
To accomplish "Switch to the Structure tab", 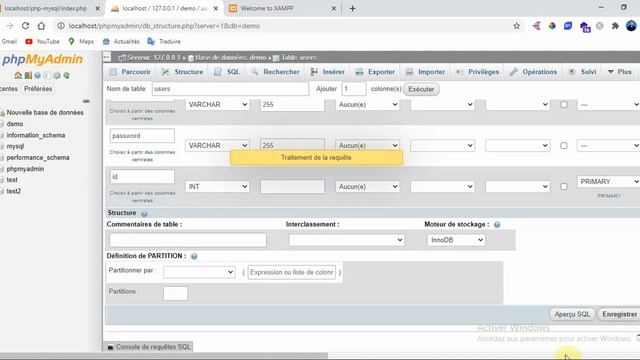I will [182, 72].
